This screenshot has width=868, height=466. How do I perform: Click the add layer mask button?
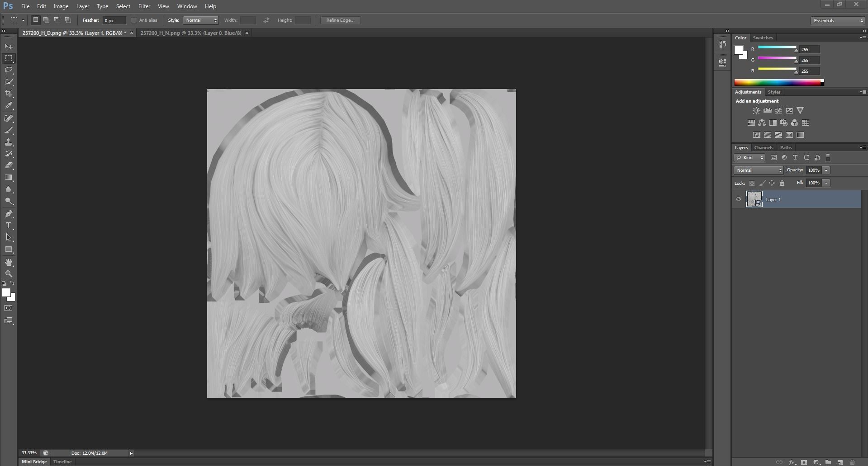pyautogui.click(x=804, y=462)
